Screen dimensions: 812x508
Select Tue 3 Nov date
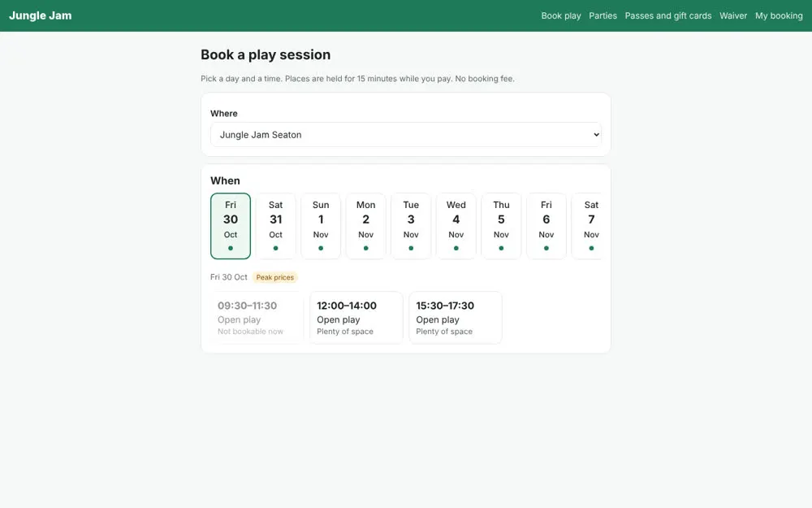411,226
